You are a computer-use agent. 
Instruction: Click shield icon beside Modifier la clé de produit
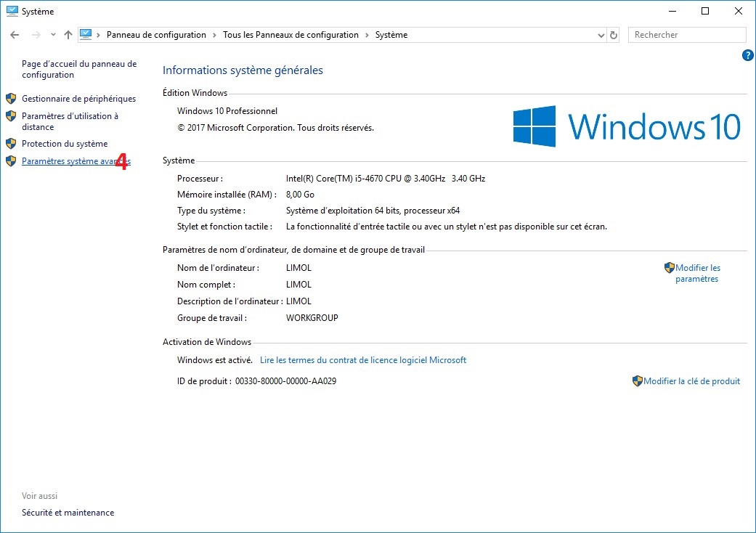[638, 381]
